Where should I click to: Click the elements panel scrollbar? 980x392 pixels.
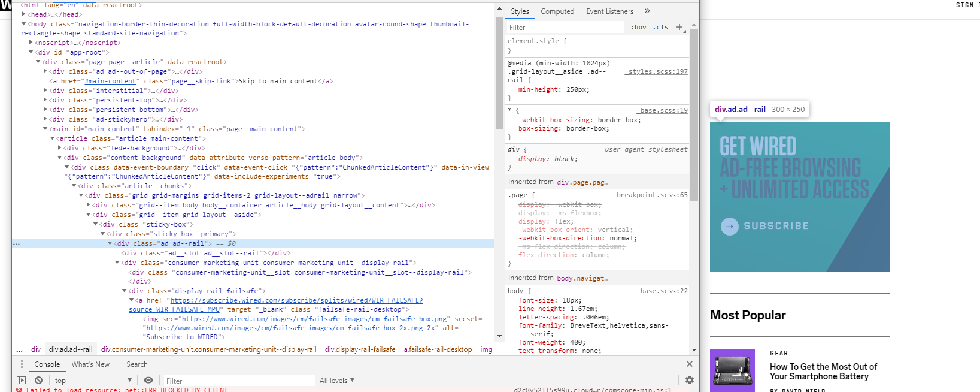coord(499,73)
